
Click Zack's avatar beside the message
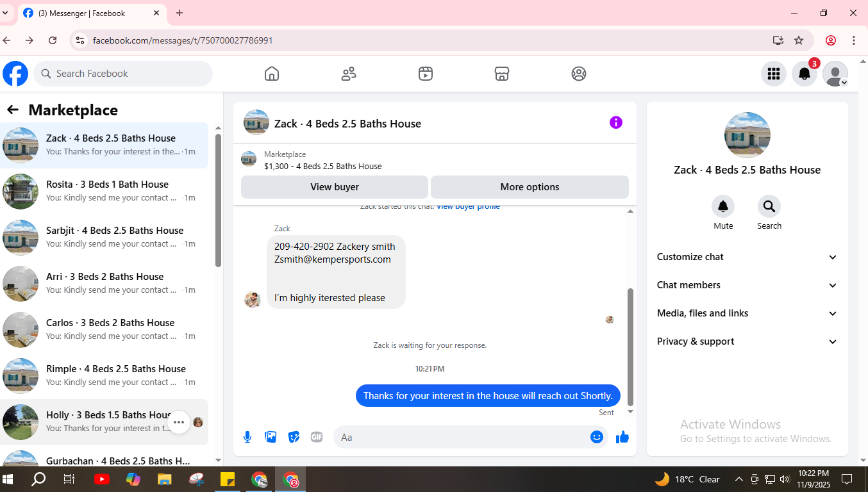tap(253, 299)
